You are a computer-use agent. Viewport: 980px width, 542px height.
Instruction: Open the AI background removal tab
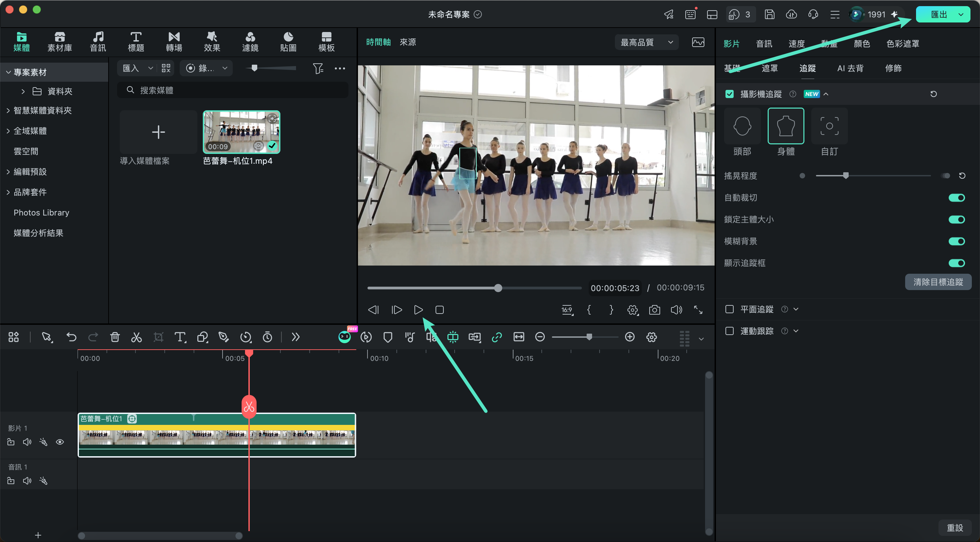click(850, 68)
